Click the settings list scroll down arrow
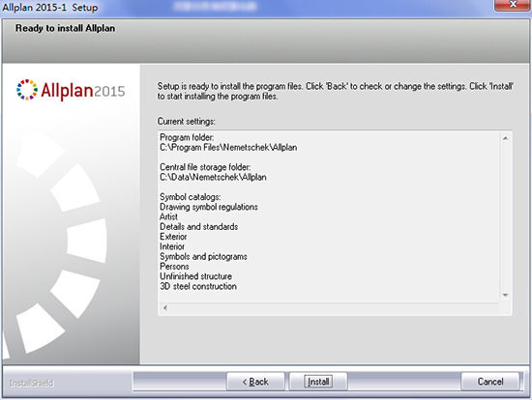 click(506, 296)
